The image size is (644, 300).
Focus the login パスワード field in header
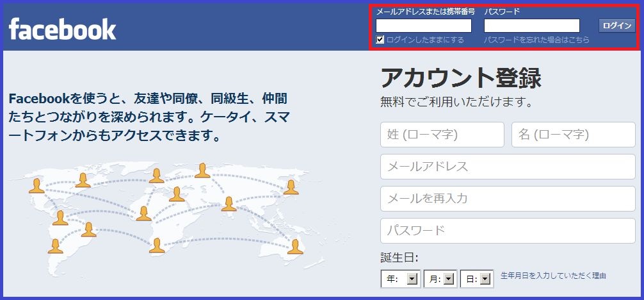coord(532,26)
